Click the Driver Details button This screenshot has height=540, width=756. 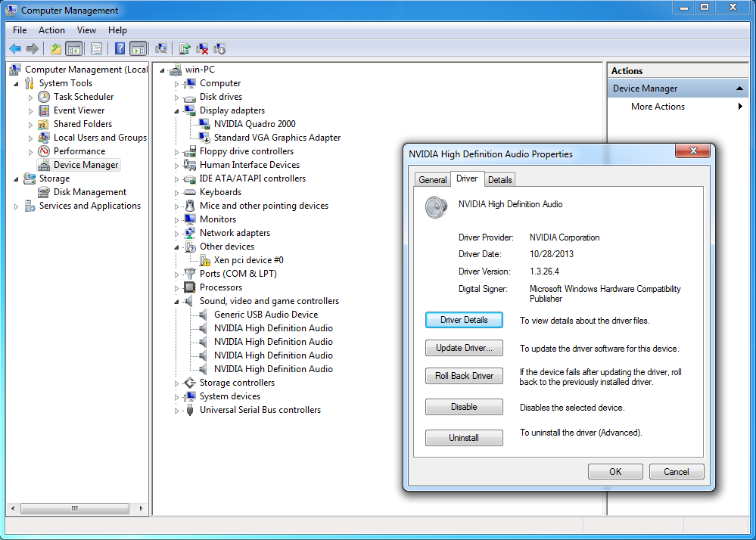pos(464,320)
